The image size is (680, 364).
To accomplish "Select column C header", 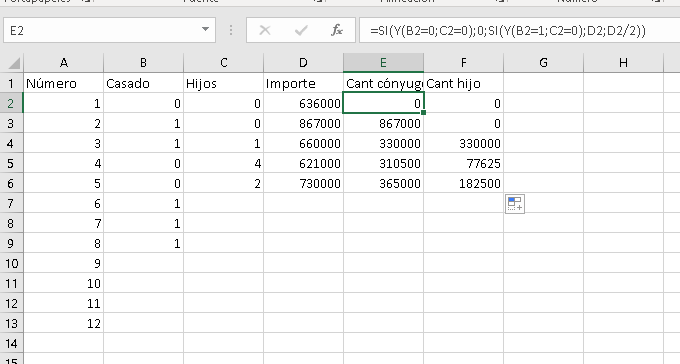I will [223, 63].
